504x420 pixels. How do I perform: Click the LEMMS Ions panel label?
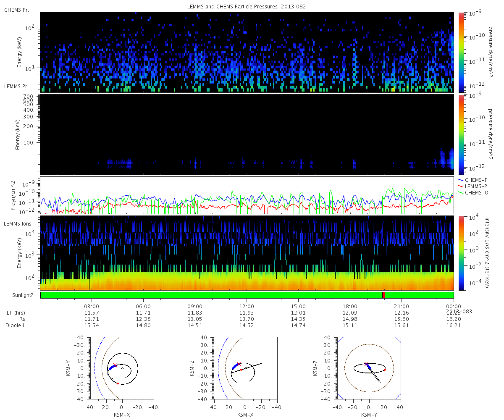click(x=18, y=224)
